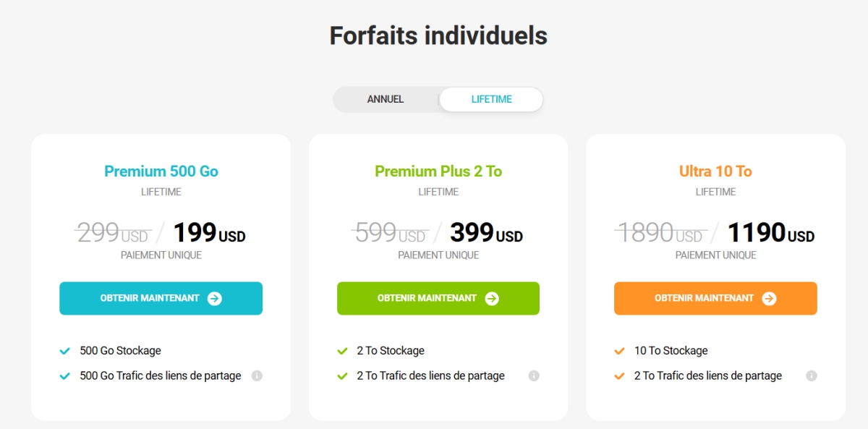Viewport: 868px width, 429px height.
Task: Get the Premium 500 Go plan now
Action: click(x=161, y=298)
